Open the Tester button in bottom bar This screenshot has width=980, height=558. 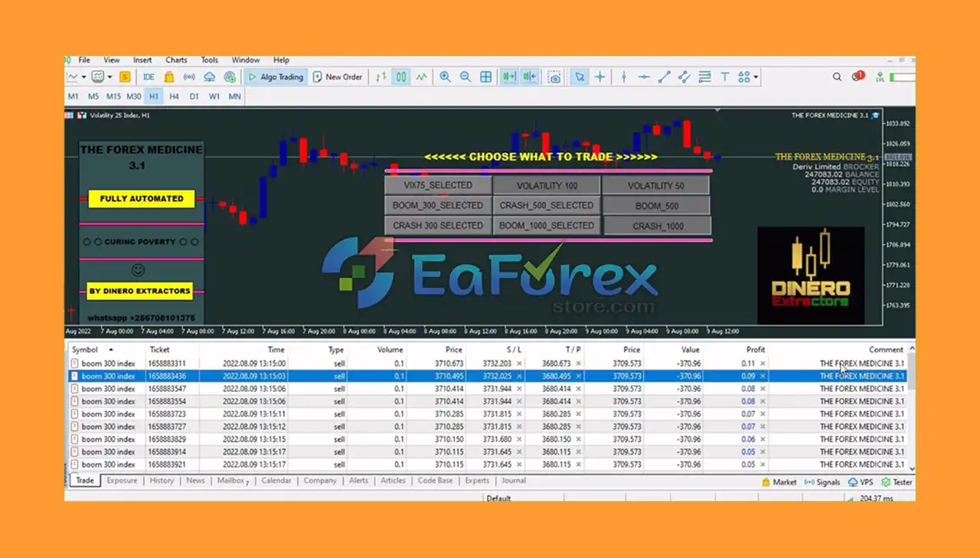[897, 482]
